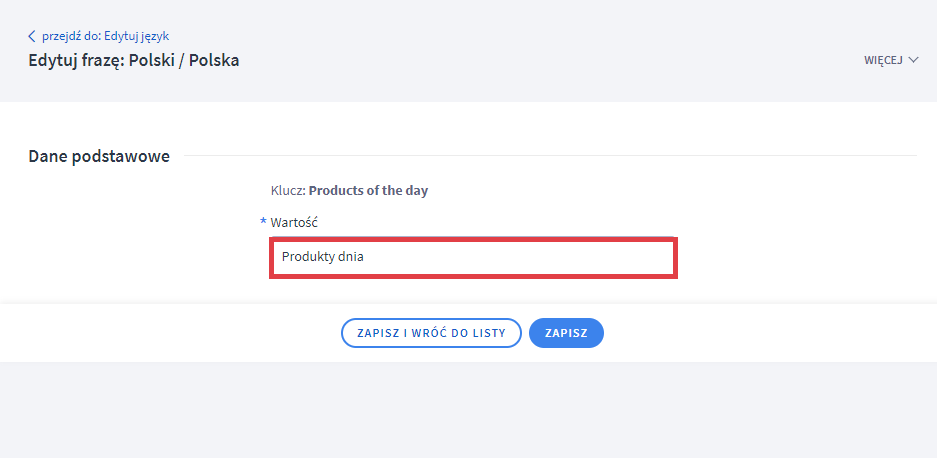The image size is (937, 458).
Task: Open the 'przejdź do: Edytuj język' link
Action: (105, 37)
